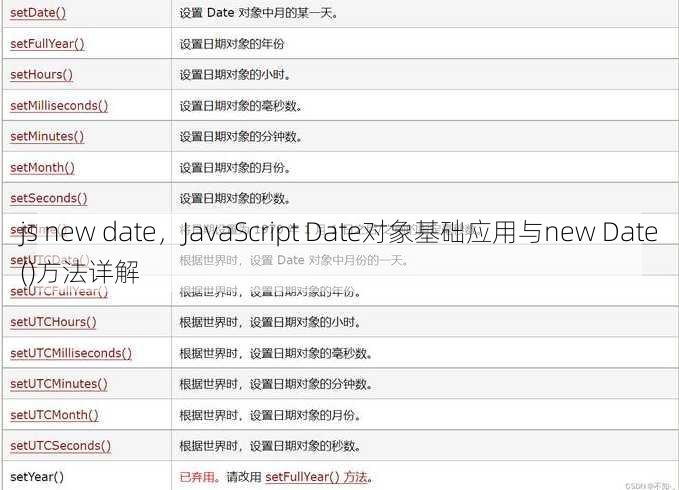Screen dimensions: 679x490
Task: Click '根据世界时，设置日期对象的分钟数。'
Action: (x=276, y=384)
